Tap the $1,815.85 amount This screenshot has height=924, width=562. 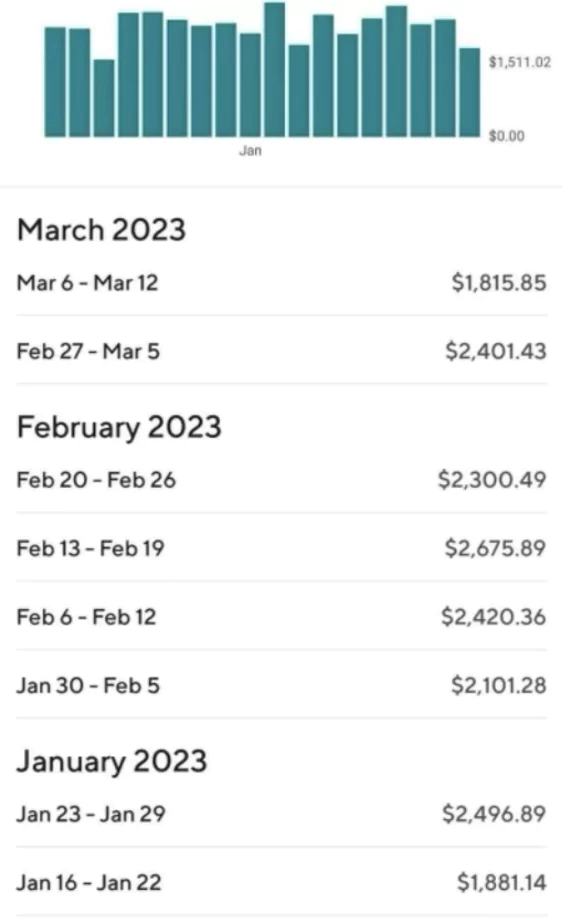[x=499, y=283]
